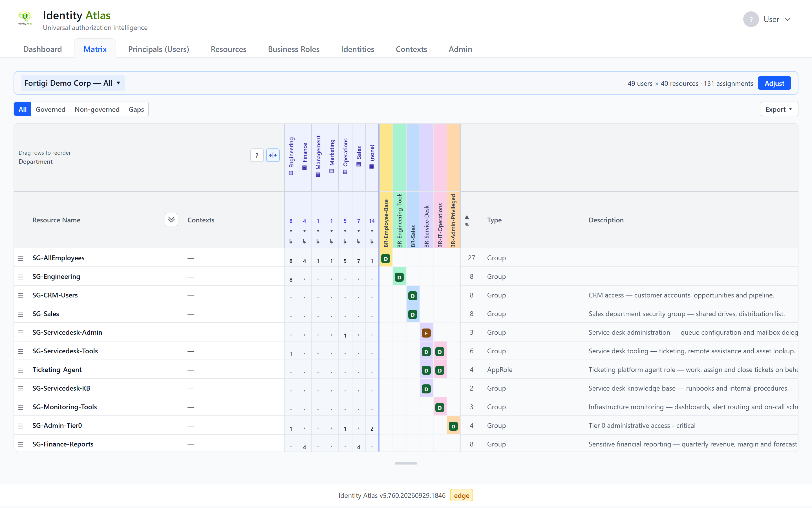Select the Governed filter toggle
Viewport: 812px width, 508px height.
click(x=50, y=109)
